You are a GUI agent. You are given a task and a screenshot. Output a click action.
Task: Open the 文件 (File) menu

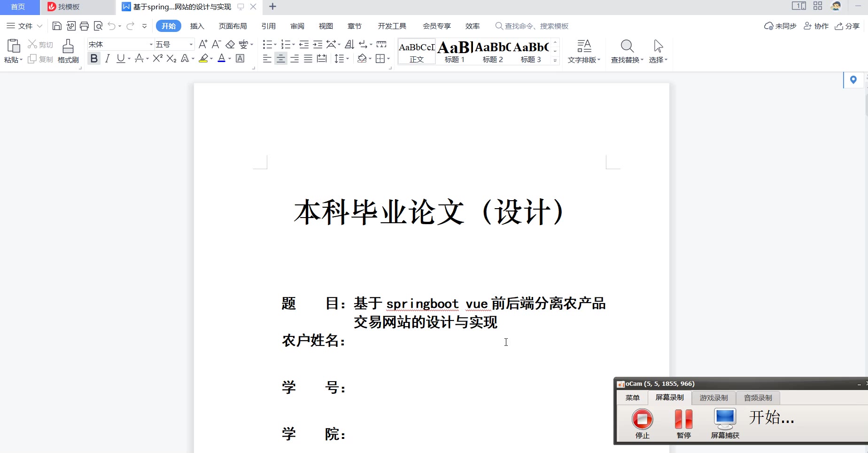click(x=24, y=26)
